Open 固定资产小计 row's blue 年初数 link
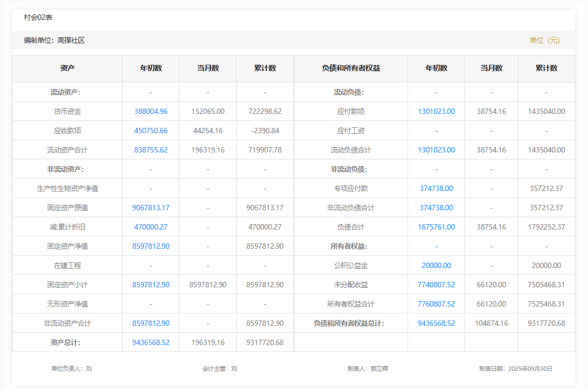The width and height of the screenshot is (588, 390). [x=150, y=285]
